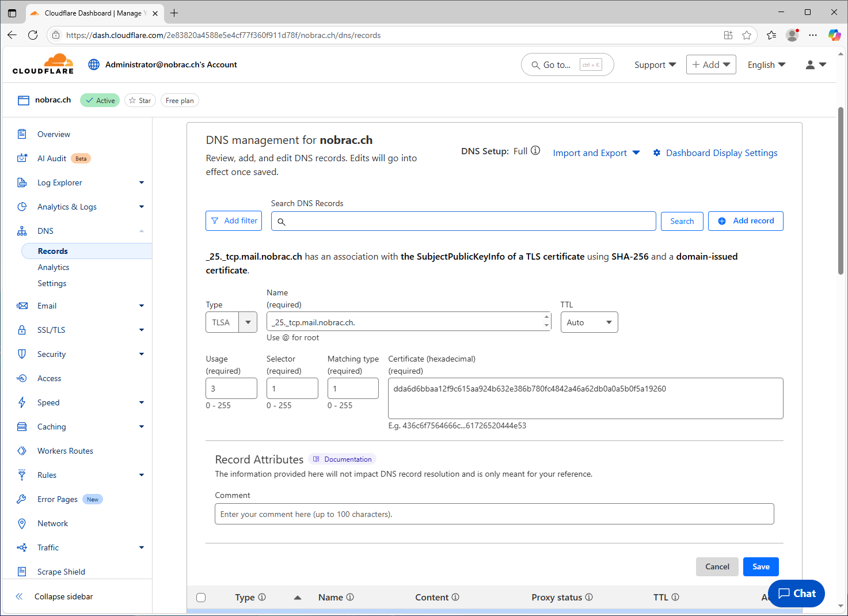The height and width of the screenshot is (616, 848).
Task: Click the page vertical scrollbar
Action: [x=841, y=190]
